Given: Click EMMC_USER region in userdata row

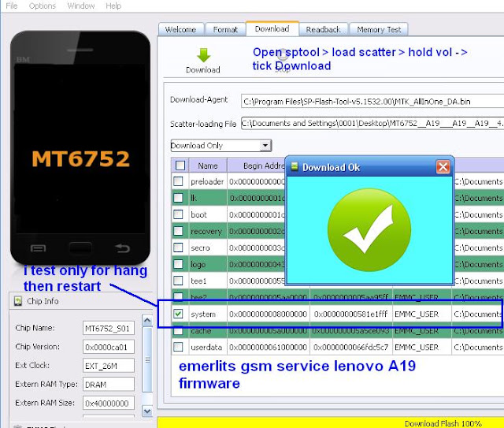Looking at the screenshot, I should tap(417, 348).
